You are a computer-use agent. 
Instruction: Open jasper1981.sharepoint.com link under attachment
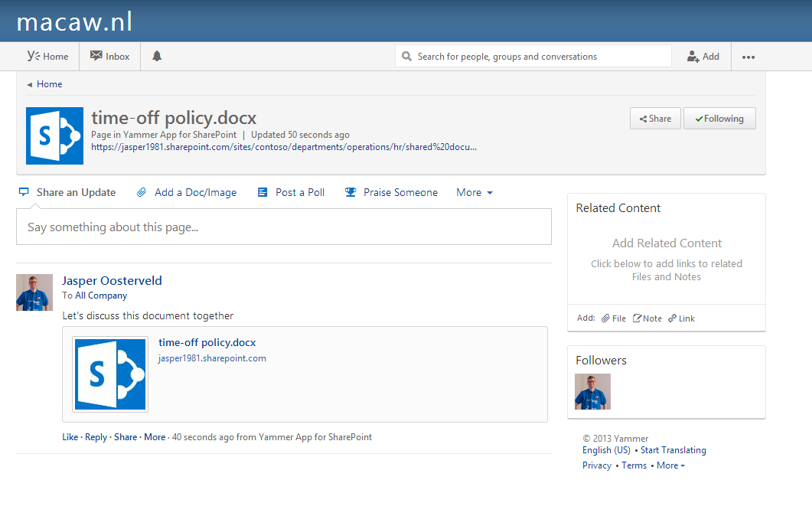212,358
